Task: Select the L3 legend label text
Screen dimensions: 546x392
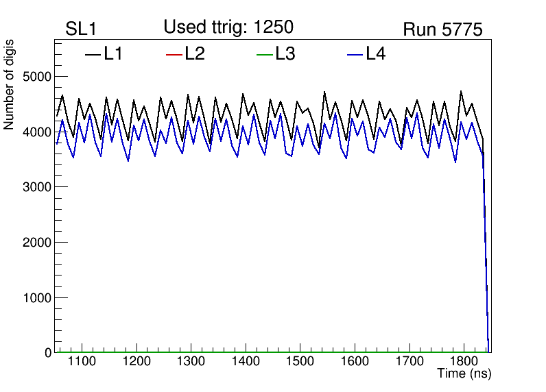Action: click(x=285, y=54)
